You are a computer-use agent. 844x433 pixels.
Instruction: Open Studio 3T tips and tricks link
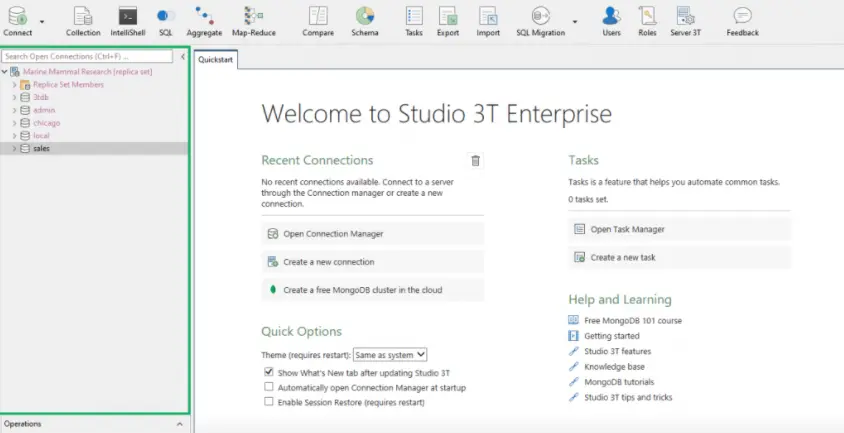coord(628,397)
